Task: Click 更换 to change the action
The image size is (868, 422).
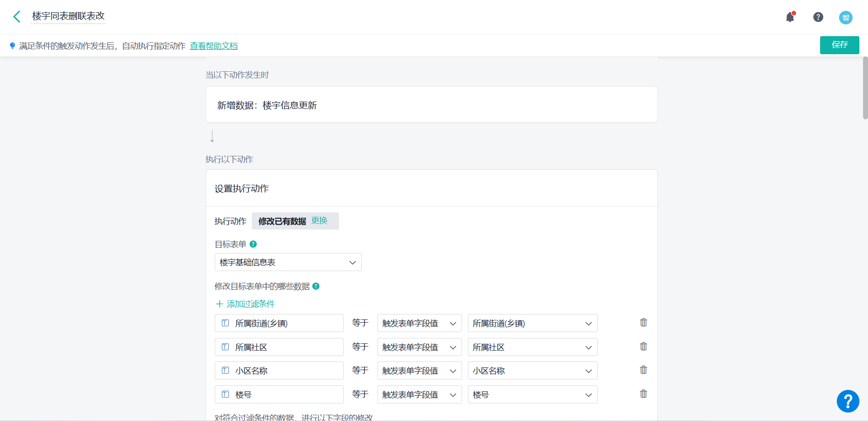Action: pyautogui.click(x=319, y=220)
